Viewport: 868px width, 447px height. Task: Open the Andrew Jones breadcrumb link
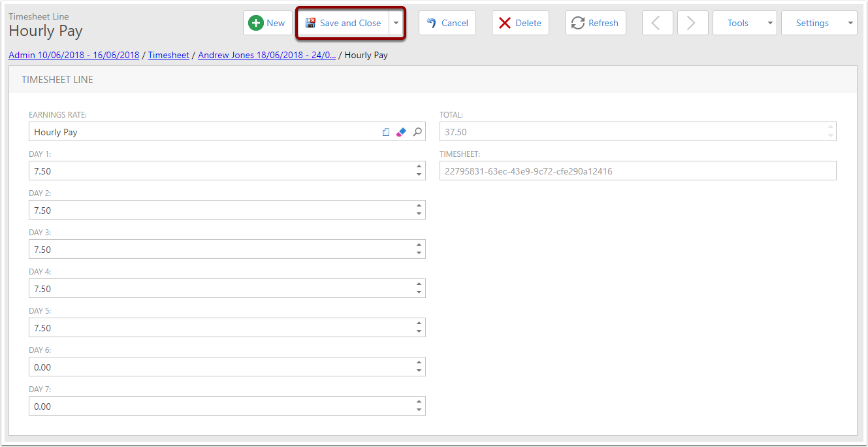(x=266, y=56)
